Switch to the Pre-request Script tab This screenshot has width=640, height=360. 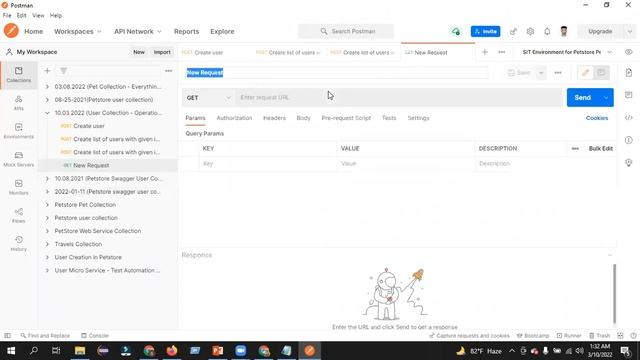point(346,118)
